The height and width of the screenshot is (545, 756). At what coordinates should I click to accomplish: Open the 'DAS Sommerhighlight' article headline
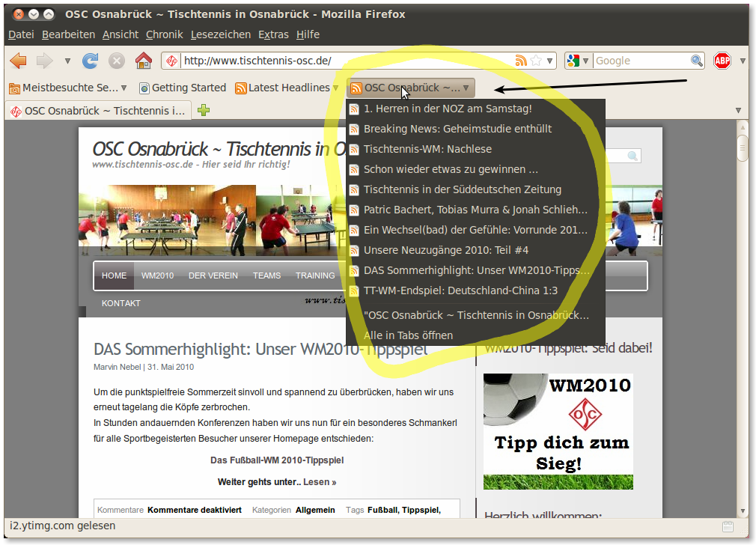click(x=260, y=349)
